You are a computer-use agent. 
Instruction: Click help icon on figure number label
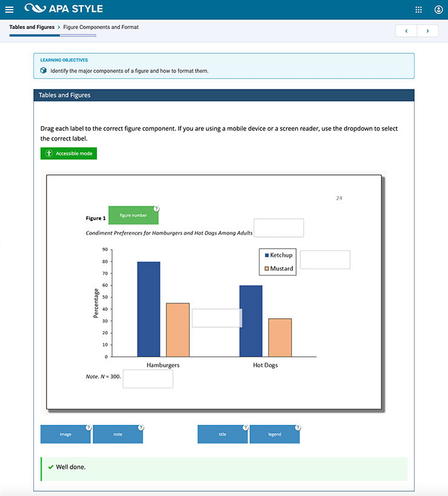pos(156,209)
